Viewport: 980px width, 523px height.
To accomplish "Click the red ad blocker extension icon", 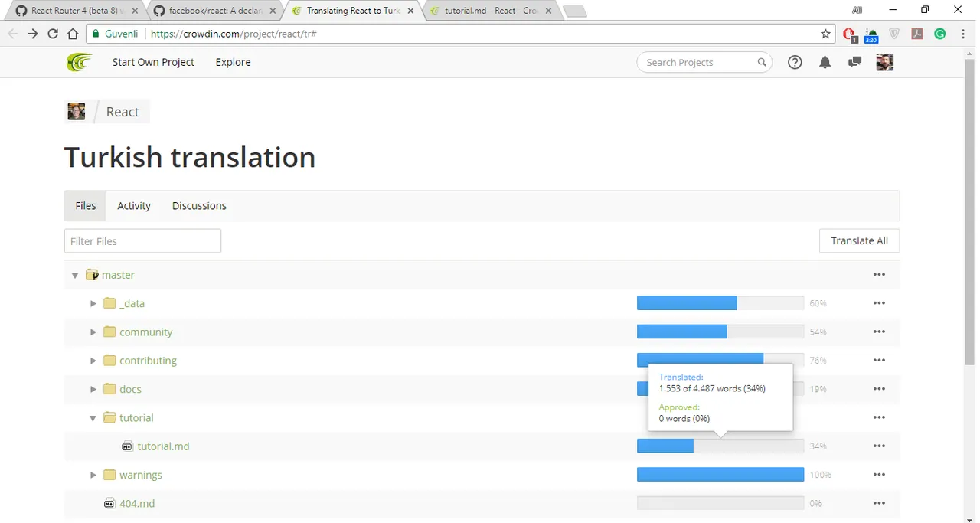I will point(849,34).
